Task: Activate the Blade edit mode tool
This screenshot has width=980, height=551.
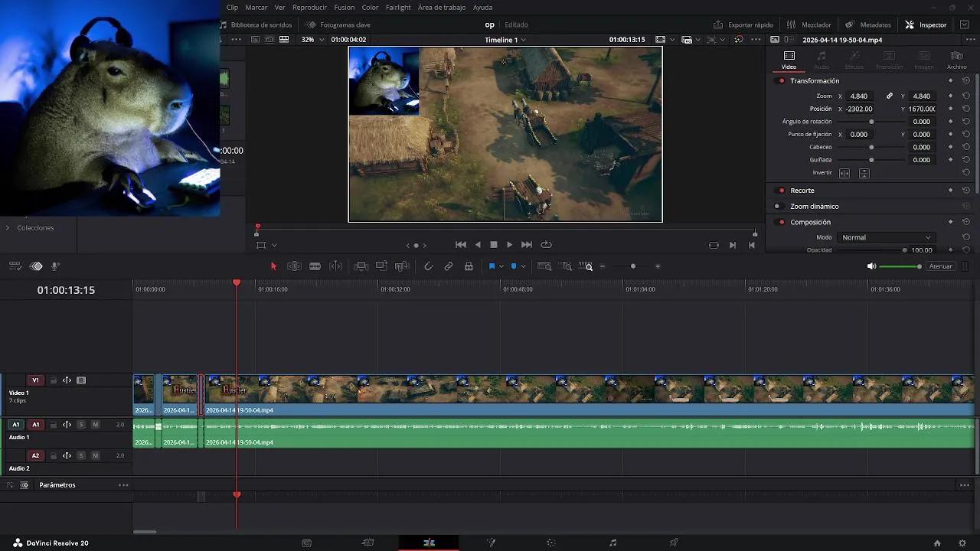Action: click(x=315, y=266)
